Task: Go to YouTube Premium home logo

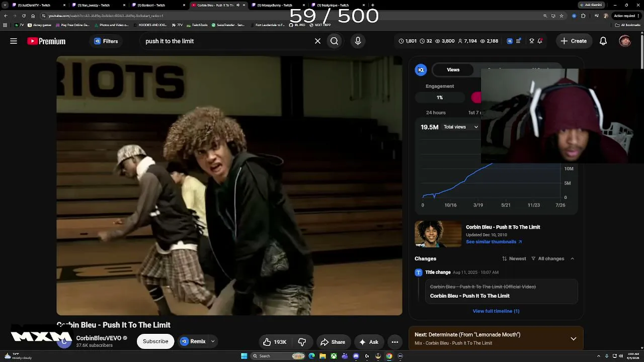Action: 46,41
